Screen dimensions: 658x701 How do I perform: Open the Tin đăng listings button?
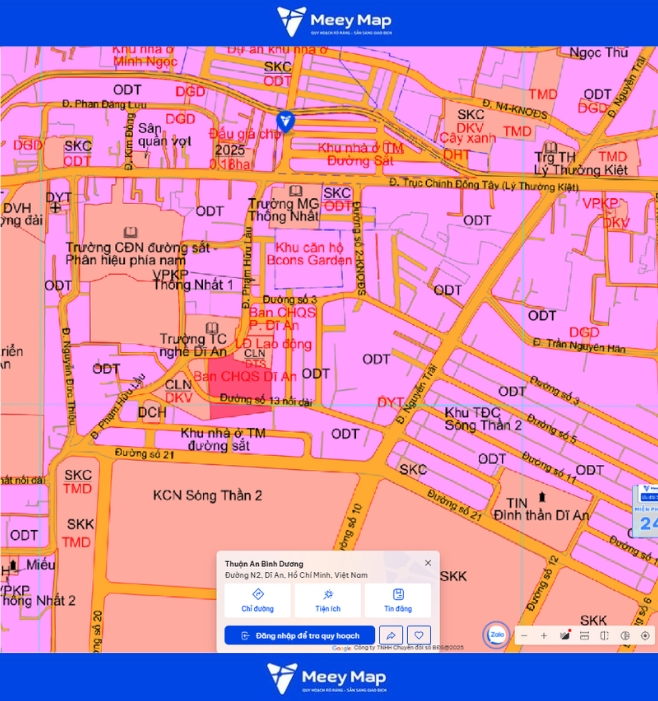(398, 600)
